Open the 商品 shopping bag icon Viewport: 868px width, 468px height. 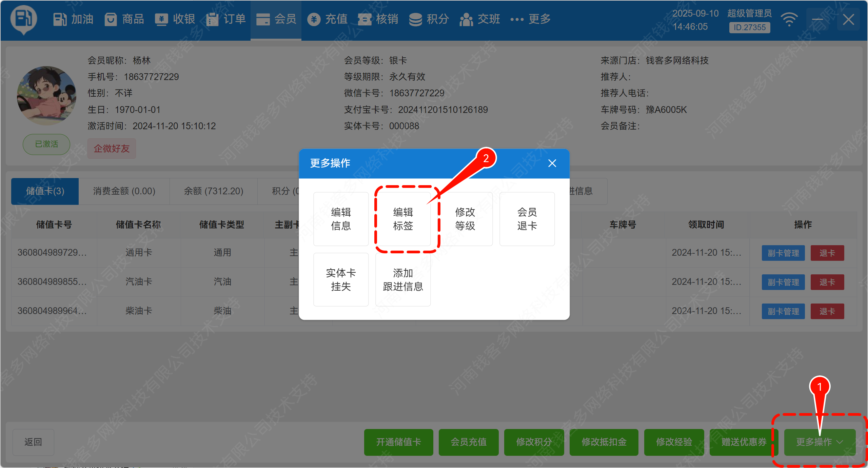coord(111,19)
